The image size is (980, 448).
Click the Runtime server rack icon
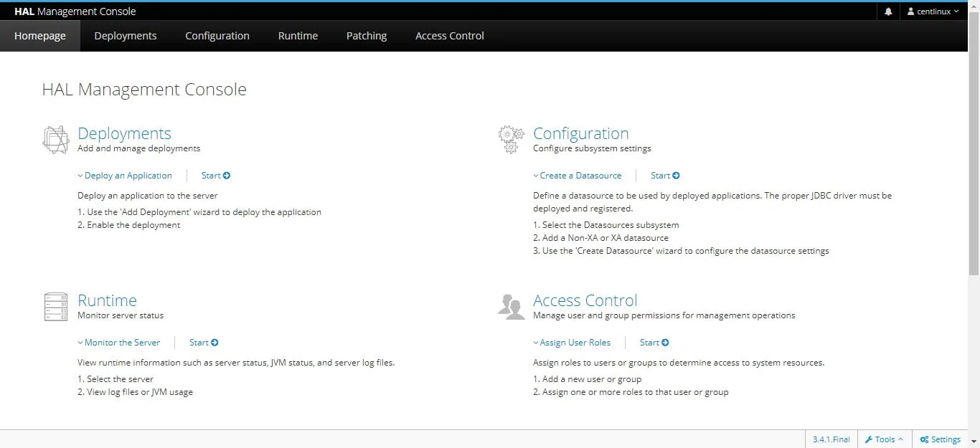tap(56, 307)
